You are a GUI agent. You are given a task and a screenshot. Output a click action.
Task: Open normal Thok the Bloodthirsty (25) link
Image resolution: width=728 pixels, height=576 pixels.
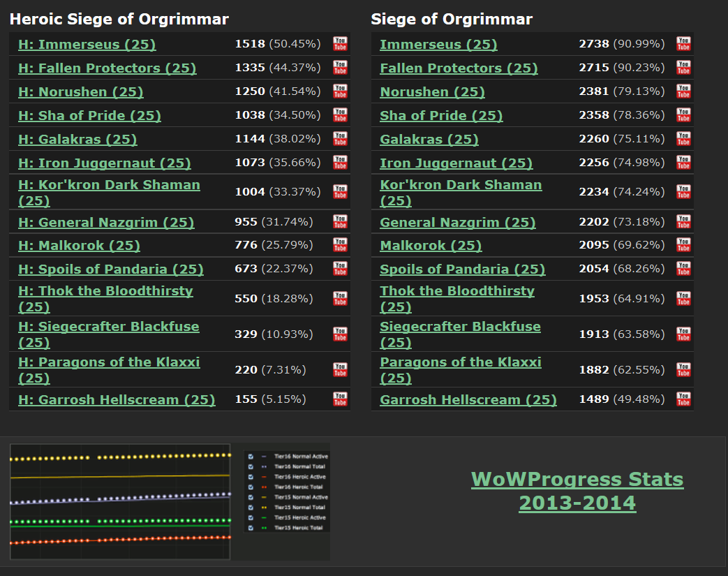click(457, 299)
